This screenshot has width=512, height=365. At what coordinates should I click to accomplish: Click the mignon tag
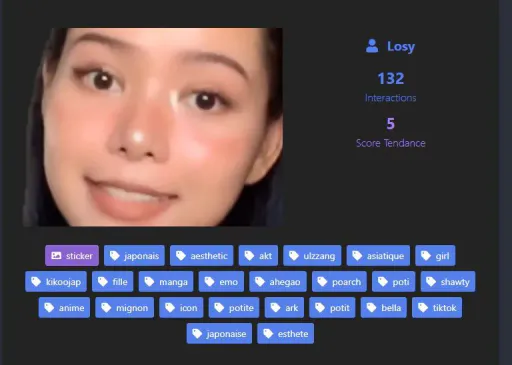pos(125,308)
